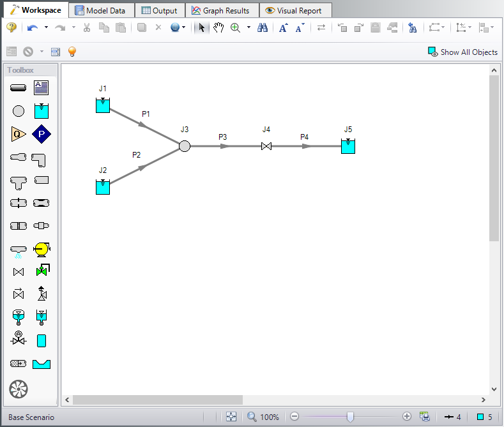Viewport: 504px width, 427px height.
Task: Switch to the Model Data tab
Action: (x=102, y=10)
